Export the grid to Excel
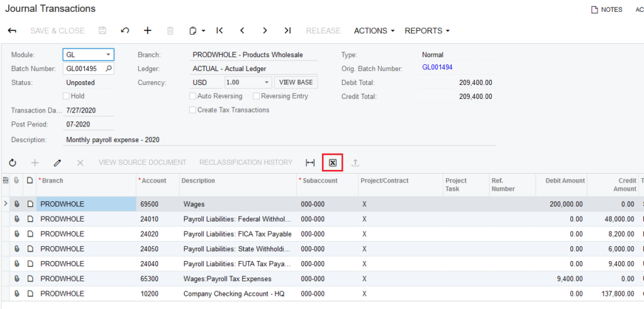 coord(333,163)
